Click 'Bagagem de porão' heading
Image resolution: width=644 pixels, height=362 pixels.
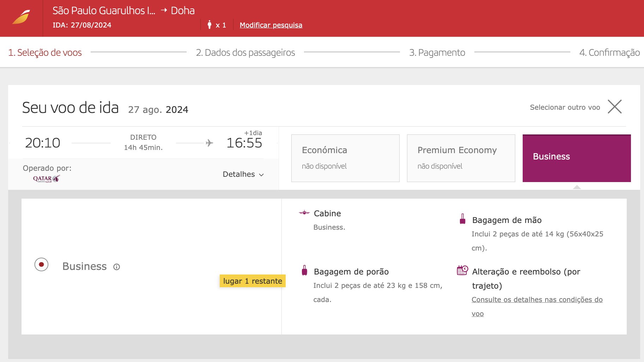[351, 272]
